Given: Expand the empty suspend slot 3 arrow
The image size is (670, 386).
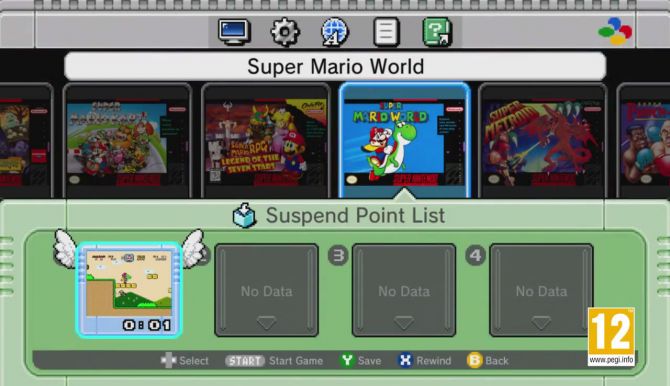Looking at the screenshot, I should [404, 323].
